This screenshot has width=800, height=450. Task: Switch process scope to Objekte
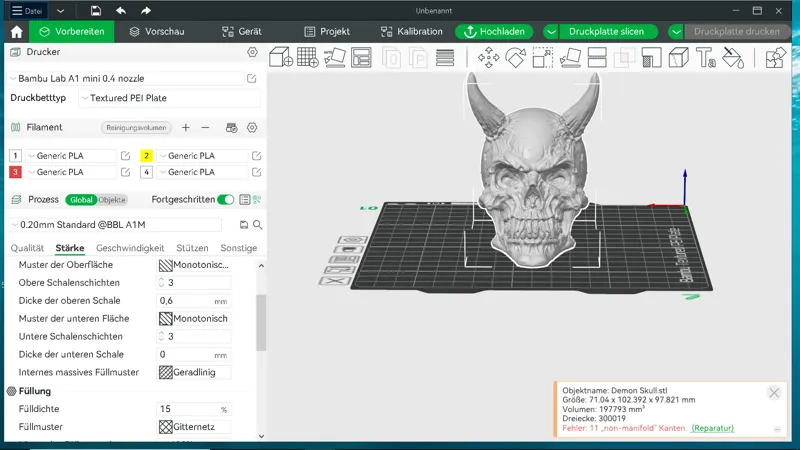pos(112,199)
